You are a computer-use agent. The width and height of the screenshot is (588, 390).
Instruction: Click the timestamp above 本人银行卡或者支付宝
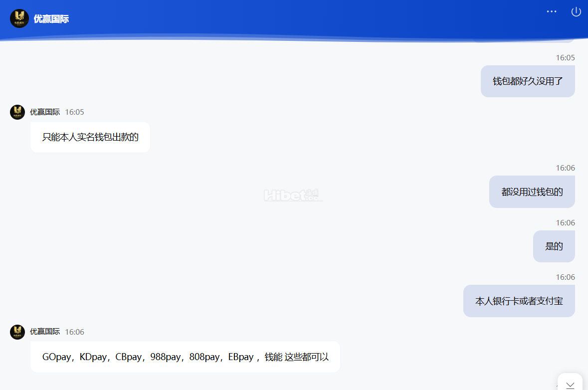(565, 277)
